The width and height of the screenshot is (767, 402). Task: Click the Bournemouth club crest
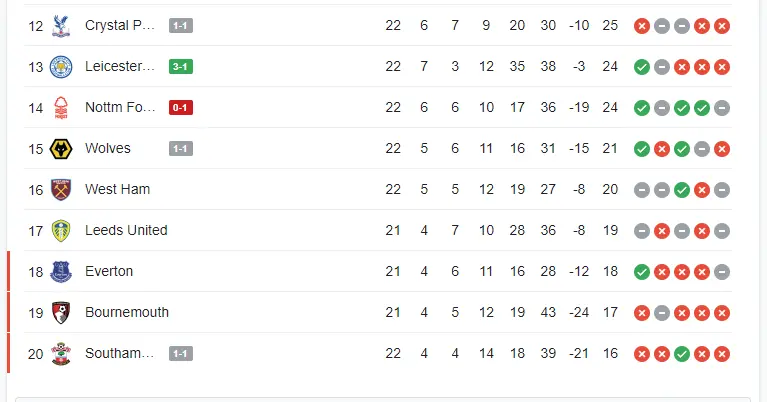62,312
